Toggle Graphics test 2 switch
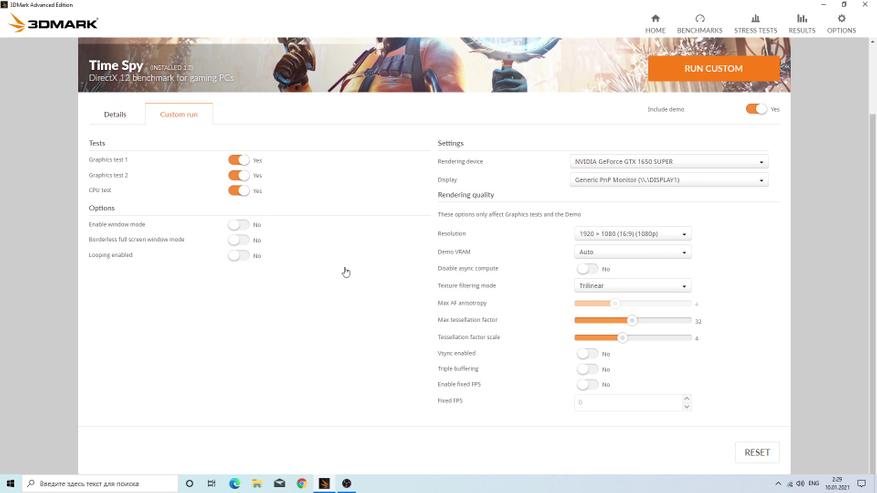The image size is (877, 493). coord(239,175)
